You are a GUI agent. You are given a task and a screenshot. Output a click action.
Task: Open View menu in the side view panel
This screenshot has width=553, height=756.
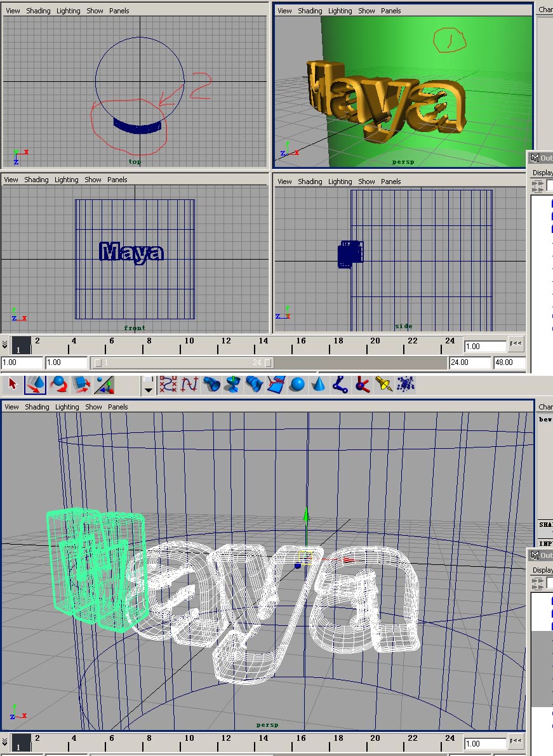click(x=284, y=182)
